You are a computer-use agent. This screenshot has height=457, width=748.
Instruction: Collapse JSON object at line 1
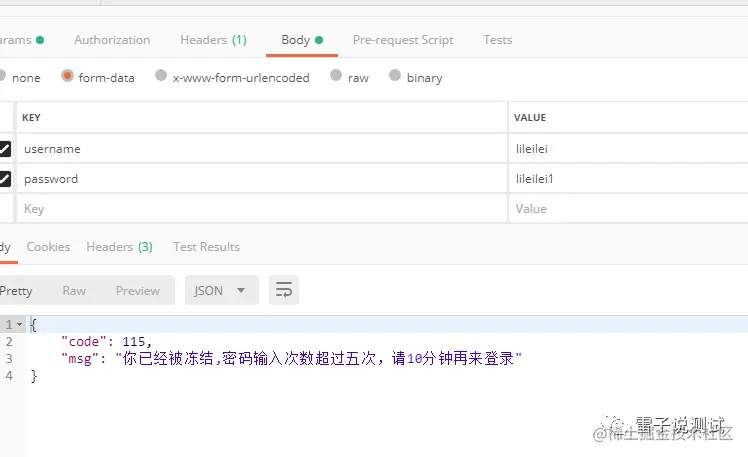click(x=20, y=324)
